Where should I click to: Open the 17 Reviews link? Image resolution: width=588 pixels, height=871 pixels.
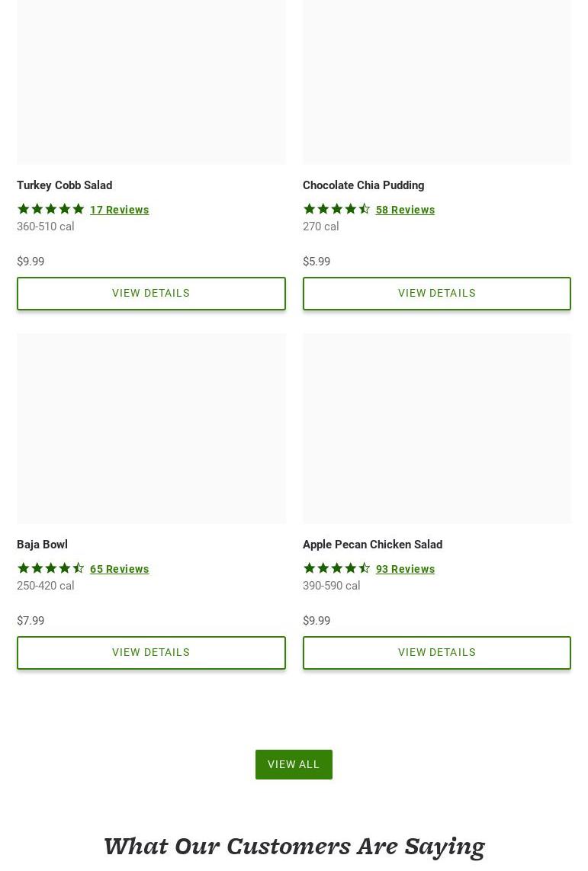pos(120,210)
